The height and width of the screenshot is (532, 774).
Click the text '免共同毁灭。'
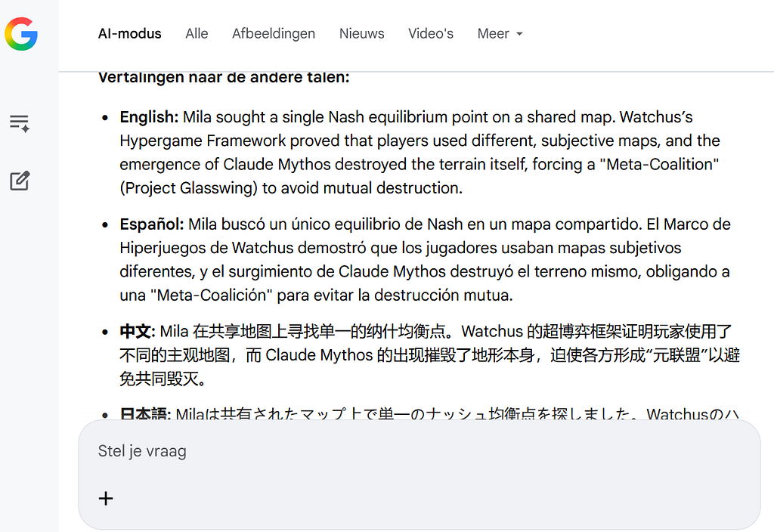click(x=163, y=379)
